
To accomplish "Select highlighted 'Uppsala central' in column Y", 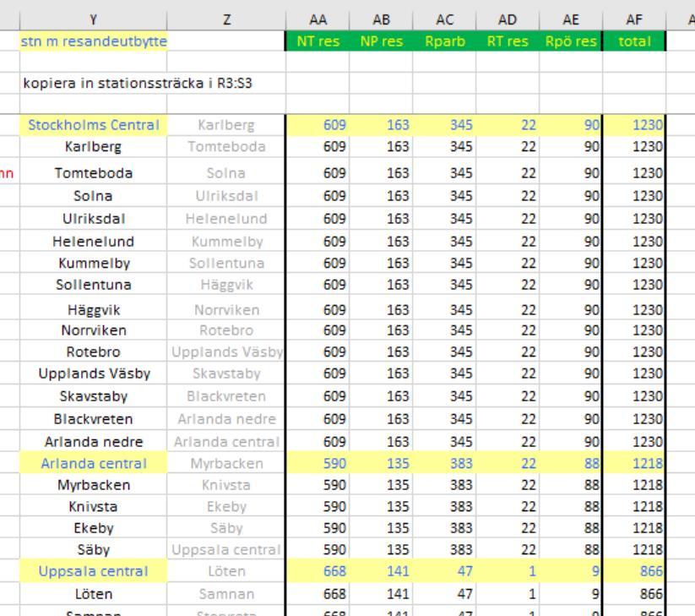I will coord(93,571).
